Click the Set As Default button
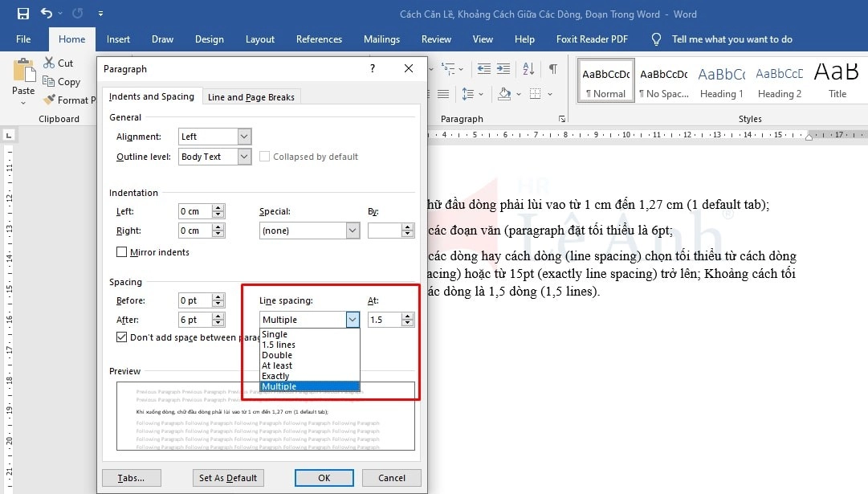 (x=228, y=477)
